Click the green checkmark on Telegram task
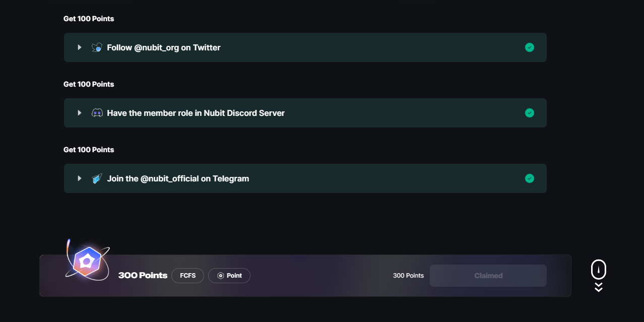Screen dimensions: 644x322 click(530, 178)
